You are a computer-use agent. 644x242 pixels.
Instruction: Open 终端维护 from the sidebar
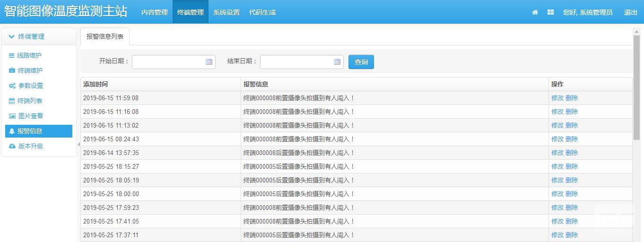[30, 70]
